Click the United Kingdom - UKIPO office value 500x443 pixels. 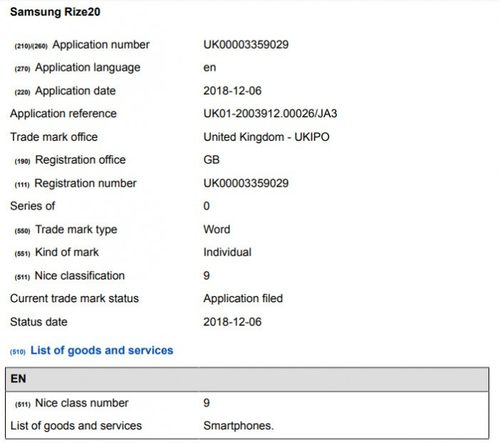click(266, 137)
